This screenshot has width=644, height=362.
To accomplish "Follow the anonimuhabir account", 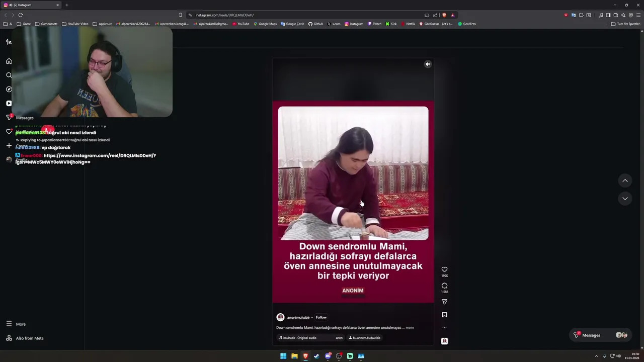I will [321, 317].
